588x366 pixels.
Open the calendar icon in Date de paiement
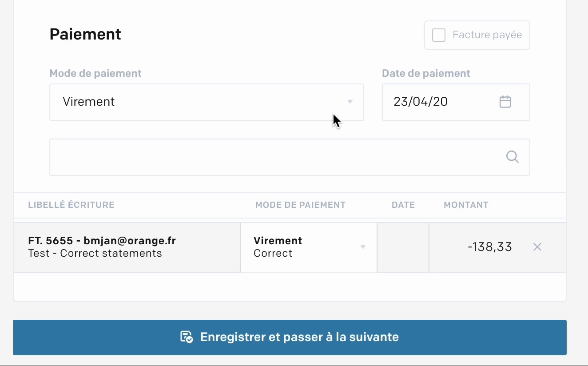click(x=505, y=102)
